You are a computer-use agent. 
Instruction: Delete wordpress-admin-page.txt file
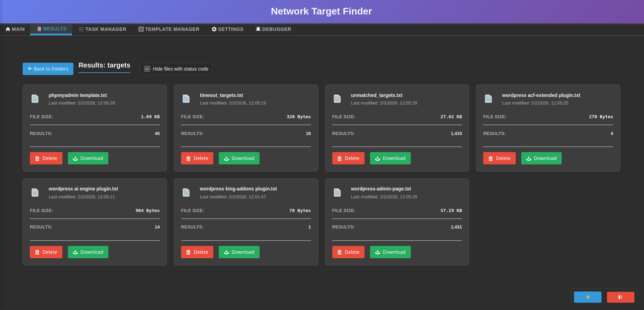(348, 252)
